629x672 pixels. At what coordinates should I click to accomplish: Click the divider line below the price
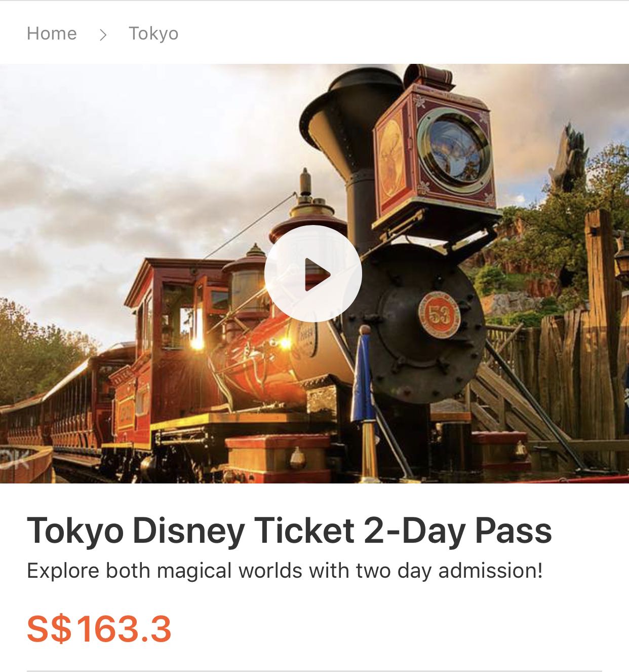tap(314, 671)
